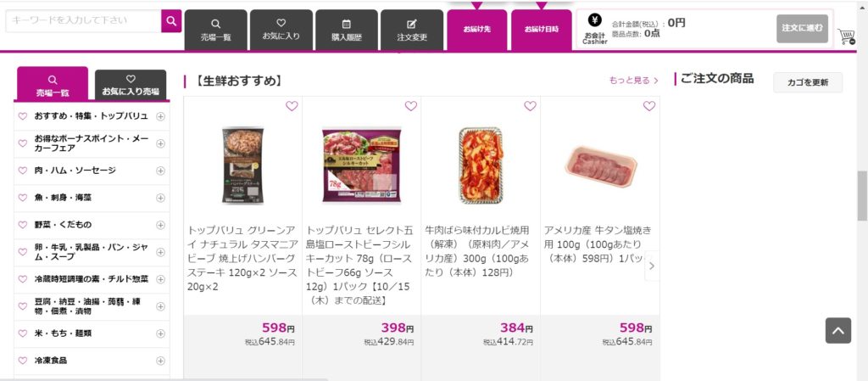Favorite the タスマニアビーフ hamburger steak product
The height and width of the screenshot is (381, 868).
click(292, 106)
